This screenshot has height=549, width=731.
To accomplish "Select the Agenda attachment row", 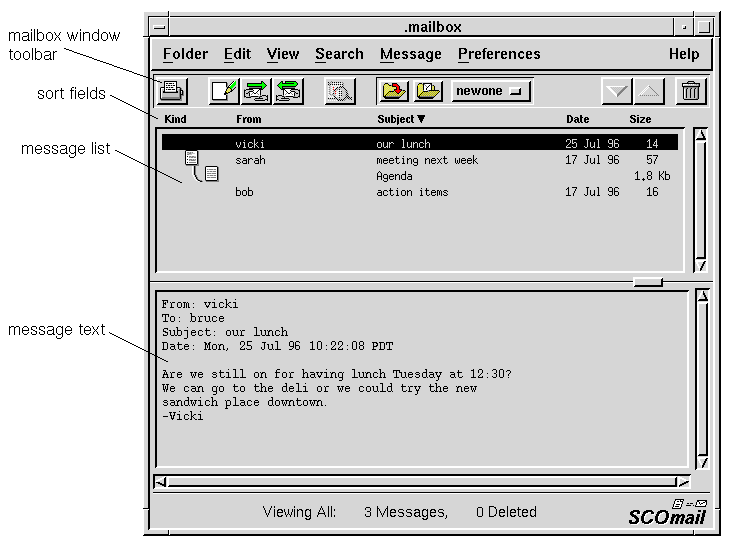I will click(x=394, y=176).
